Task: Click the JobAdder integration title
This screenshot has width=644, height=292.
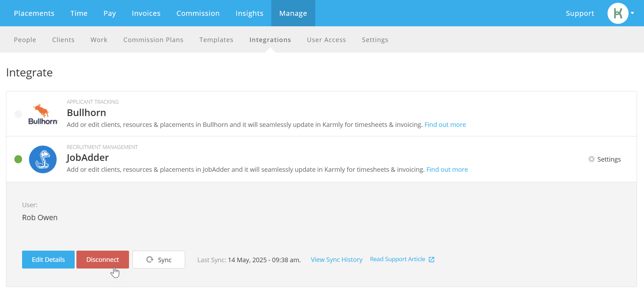Action: click(x=88, y=157)
